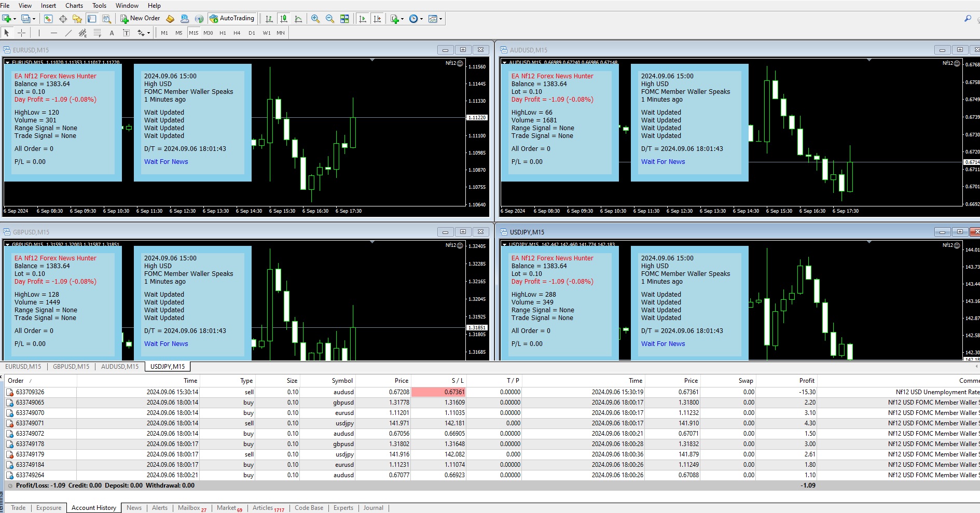Set timeframe to H1

(x=223, y=33)
